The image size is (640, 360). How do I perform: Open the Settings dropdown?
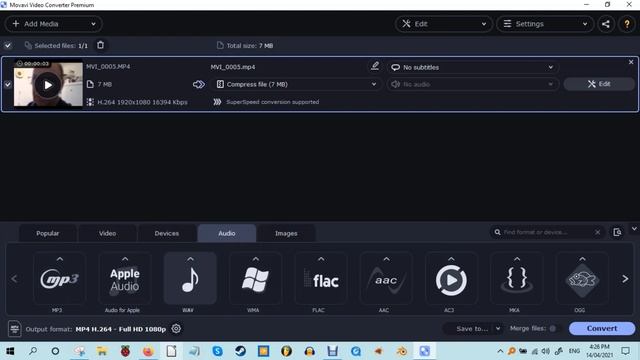coord(545,24)
